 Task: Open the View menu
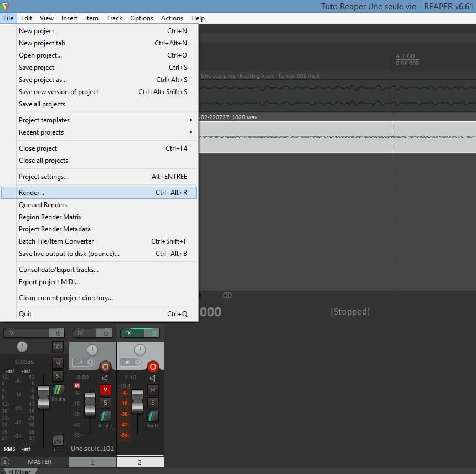click(x=46, y=18)
